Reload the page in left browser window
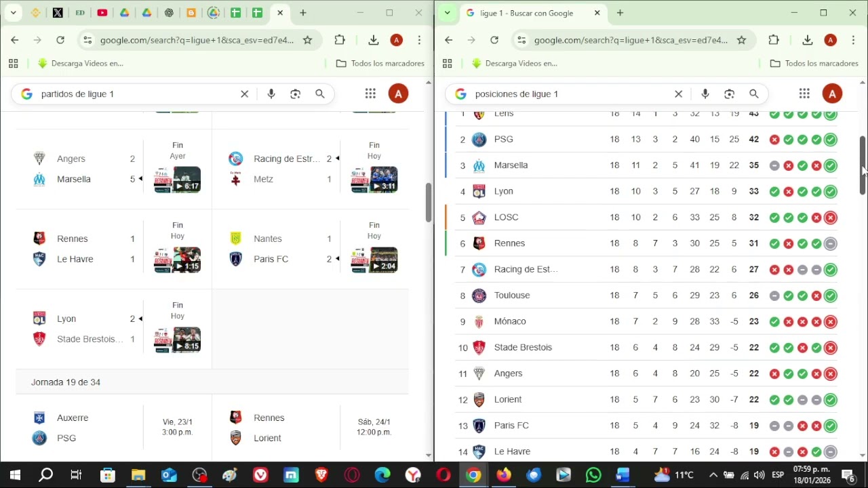The width and height of the screenshot is (868, 488). [x=60, y=40]
